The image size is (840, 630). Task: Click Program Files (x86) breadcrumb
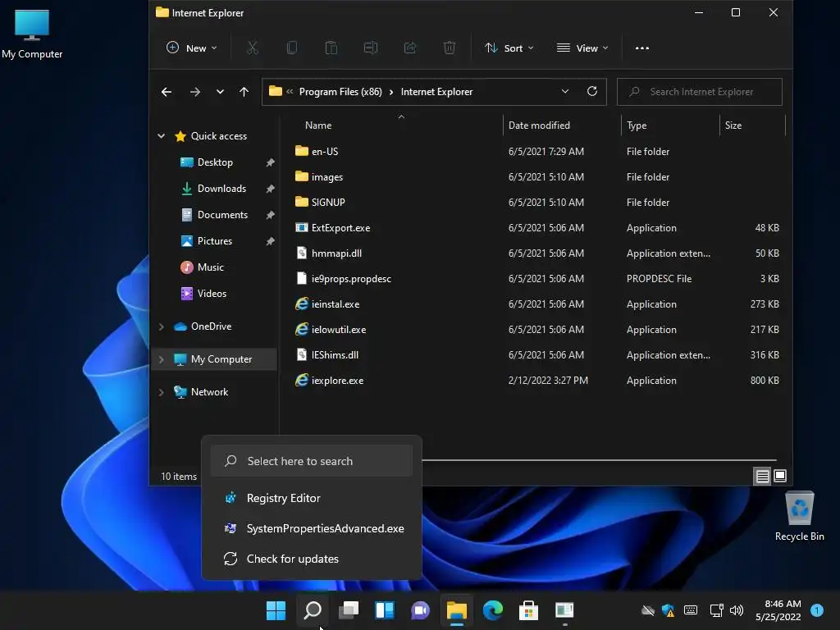(x=340, y=92)
